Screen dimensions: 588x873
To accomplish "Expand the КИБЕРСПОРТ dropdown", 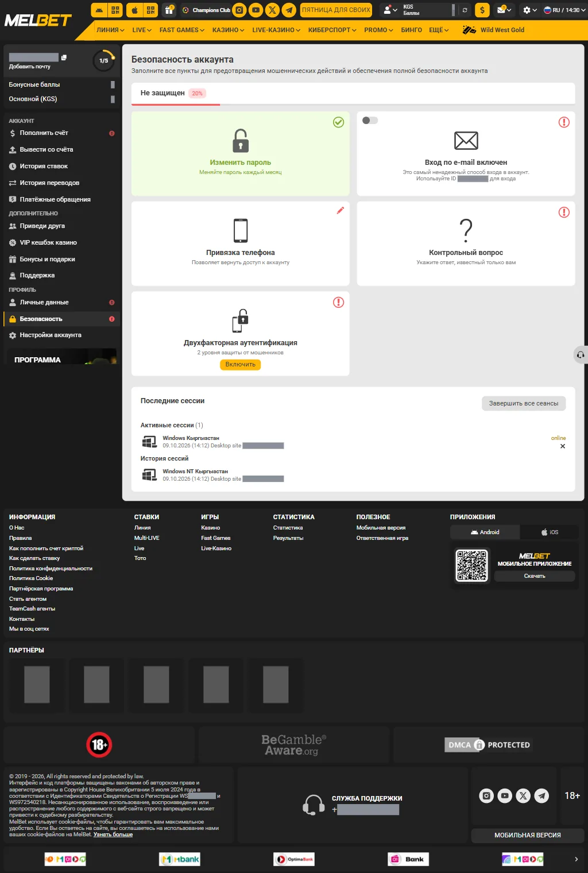I will (332, 30).
